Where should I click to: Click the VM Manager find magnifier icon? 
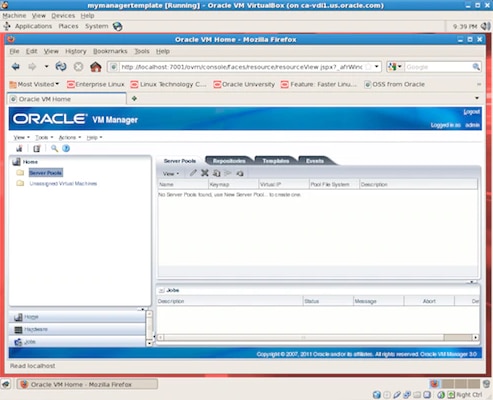pyautogui.click(x=54, y=148)
